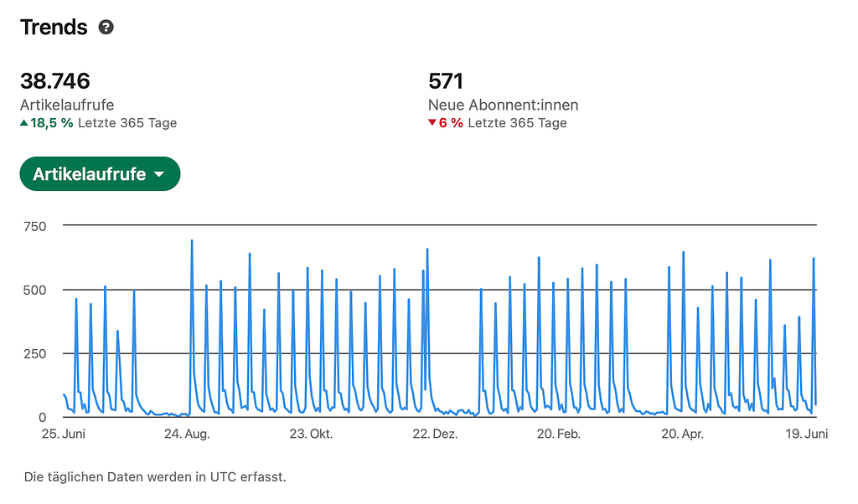Click the 250 y-axis value label
Viewport: 858px width, 504px height.
[34, 353]
